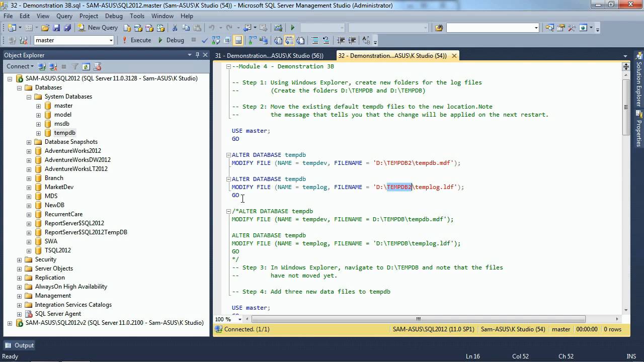Open Query Options icon
This screenshot has height=362, width=644.
[227, 40]
